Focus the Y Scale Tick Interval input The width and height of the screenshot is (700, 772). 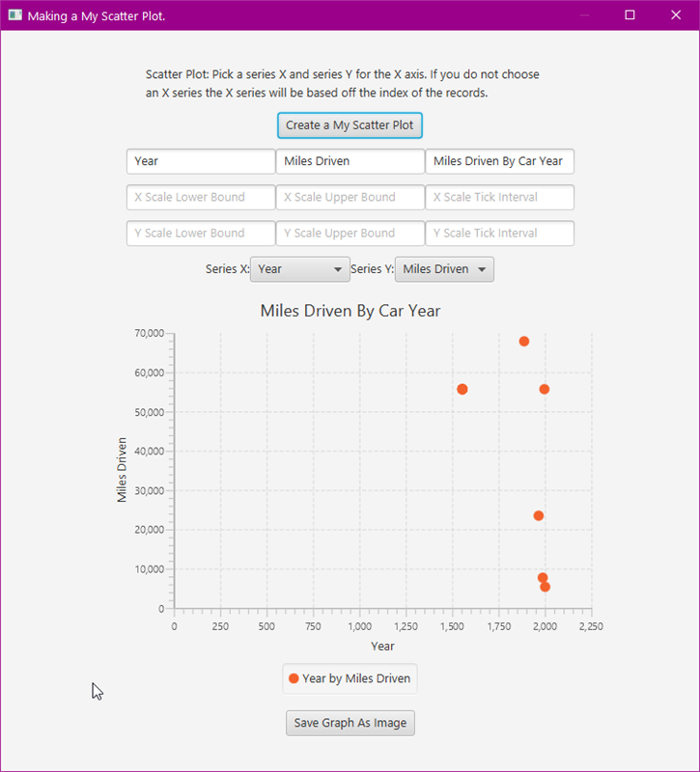pos(499,233)
